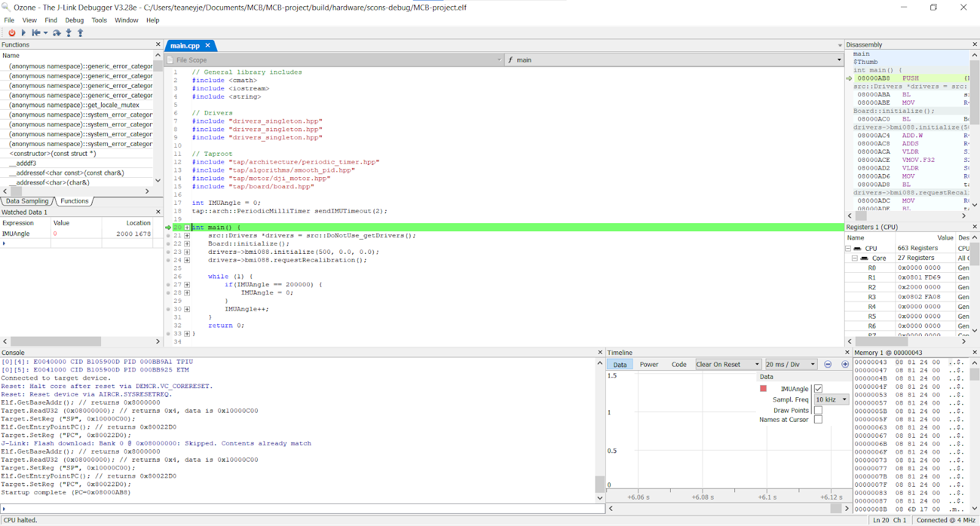
Task: Toggle breakpoint dot on line 21
Action: [168, 235]
